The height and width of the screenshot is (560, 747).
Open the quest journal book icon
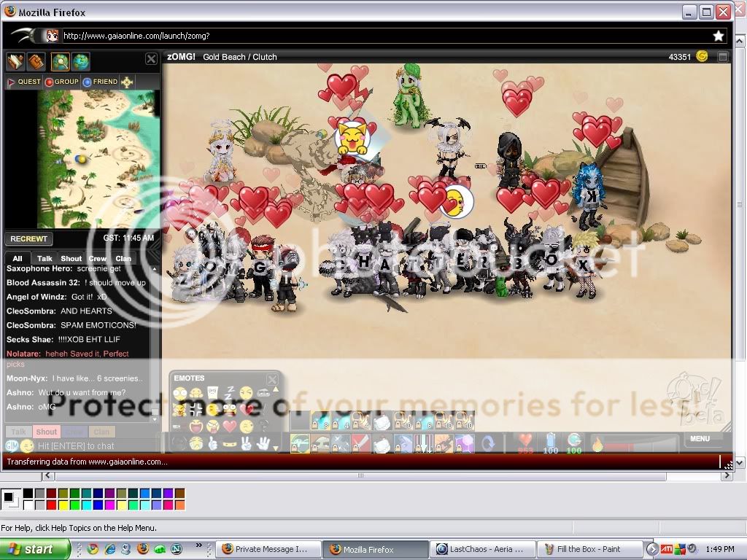pyautogui.click(x=15, y=61)
